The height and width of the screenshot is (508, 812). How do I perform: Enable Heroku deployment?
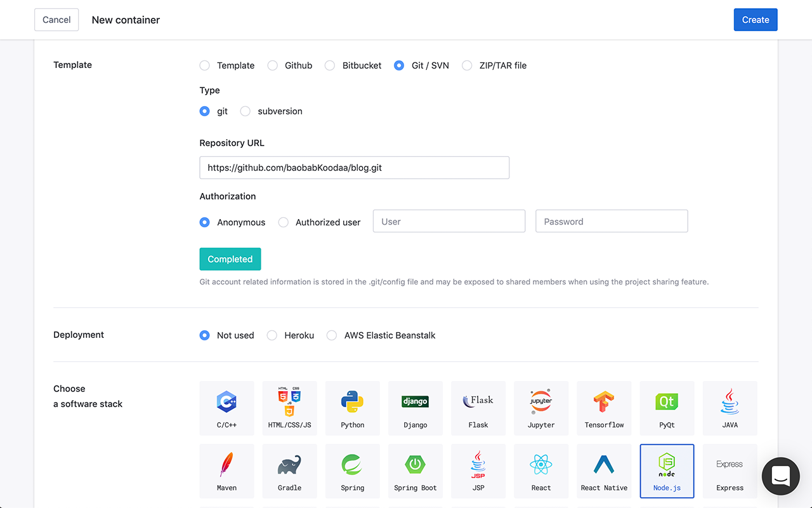272,335
